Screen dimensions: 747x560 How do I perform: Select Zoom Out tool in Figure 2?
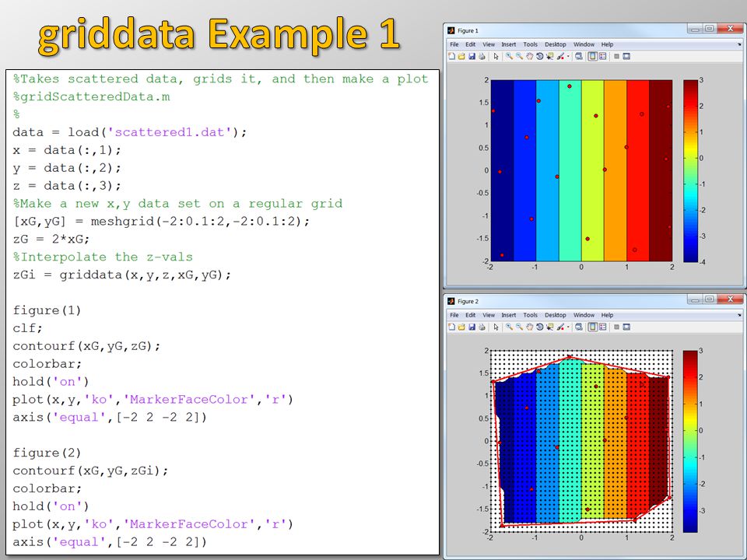[x=520, y=327]
